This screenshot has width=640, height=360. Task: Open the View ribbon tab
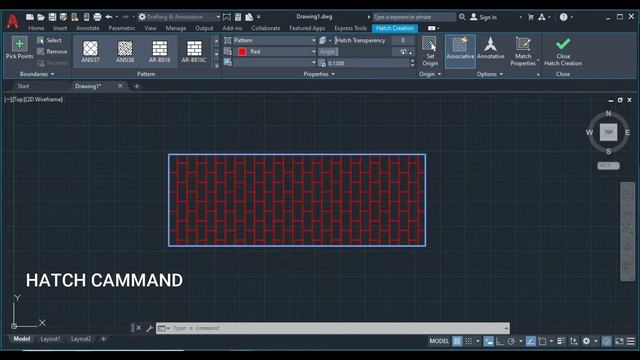(x=150, y=28)
